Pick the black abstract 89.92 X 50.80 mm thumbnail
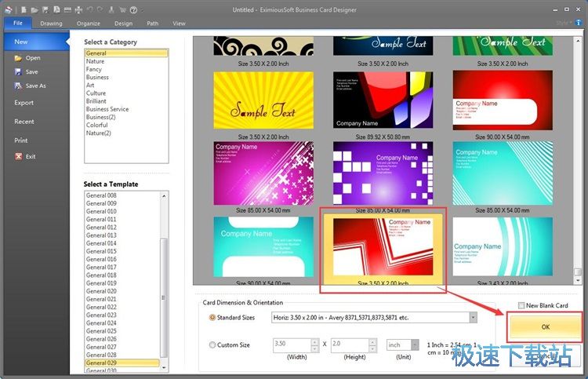Image resolution: width=588 pixels, height=379 pixels. point(383,100)
